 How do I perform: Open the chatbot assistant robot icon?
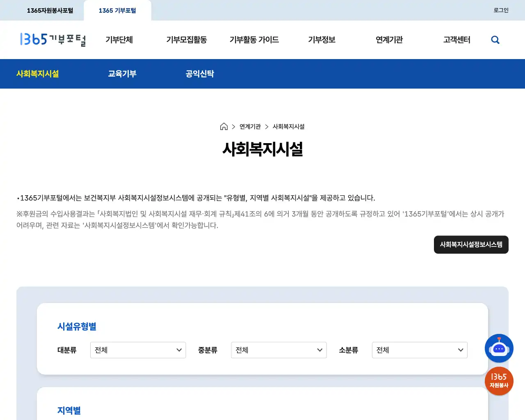point(499,348)
